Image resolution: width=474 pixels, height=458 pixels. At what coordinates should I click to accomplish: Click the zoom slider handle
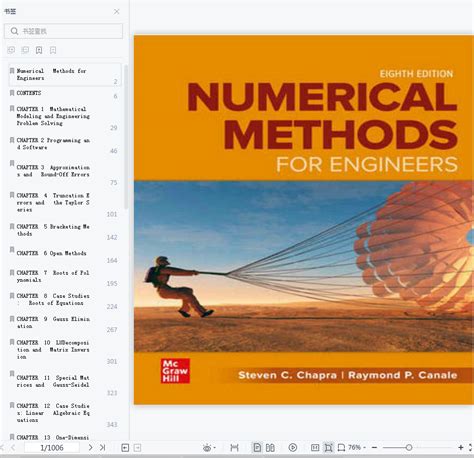tap(409, 447)
